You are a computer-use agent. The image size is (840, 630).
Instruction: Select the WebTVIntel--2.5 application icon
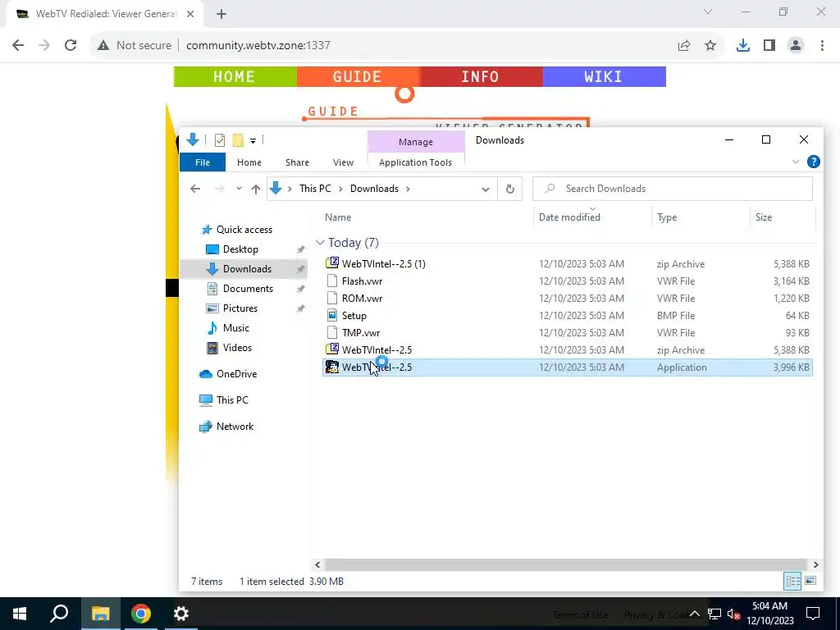pos(332,367)
